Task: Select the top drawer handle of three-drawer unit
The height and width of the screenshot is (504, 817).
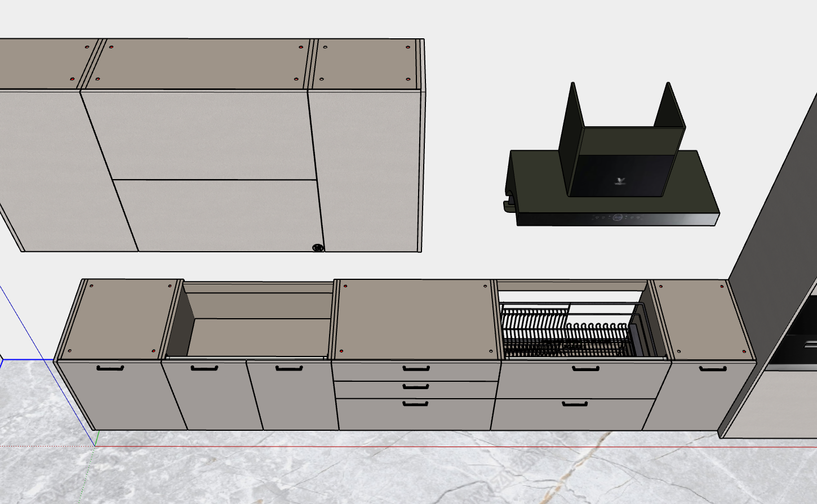Action: [x=416, y=369]
